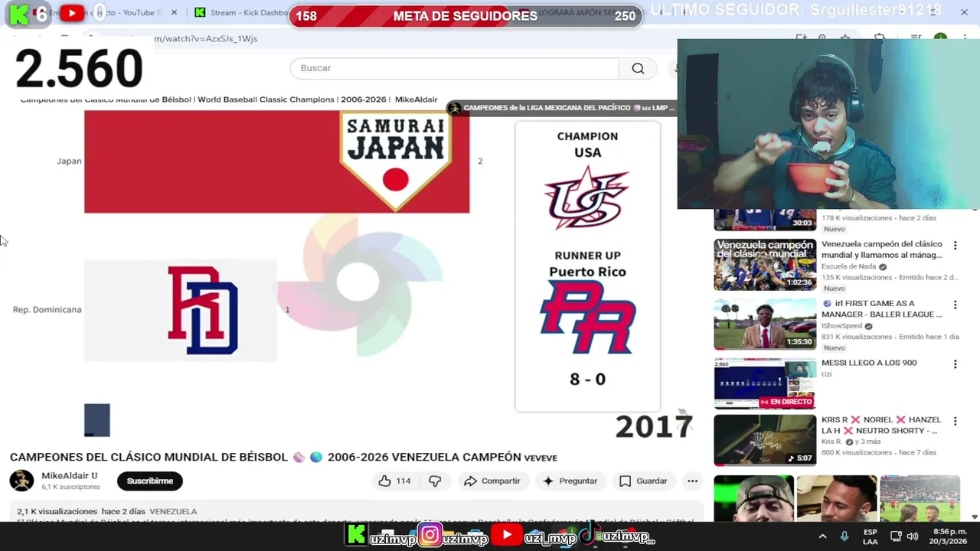Click the browser address bar URL

tap(205, 38)
